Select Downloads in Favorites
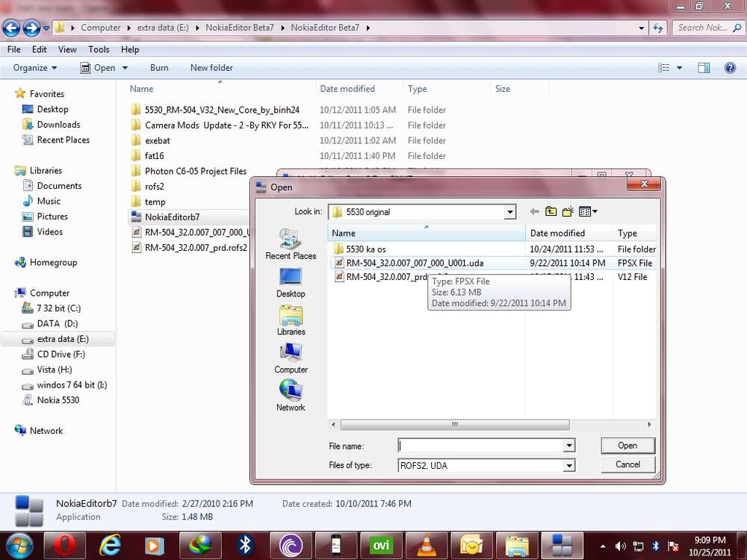The height and width of the screenshot is (560, 747). (x=51, y=125)
